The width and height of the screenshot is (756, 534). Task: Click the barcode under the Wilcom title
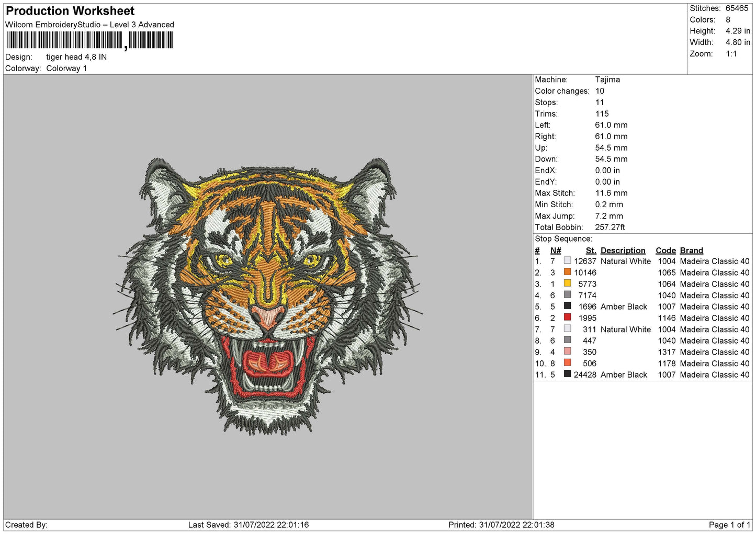click(89, 40)
